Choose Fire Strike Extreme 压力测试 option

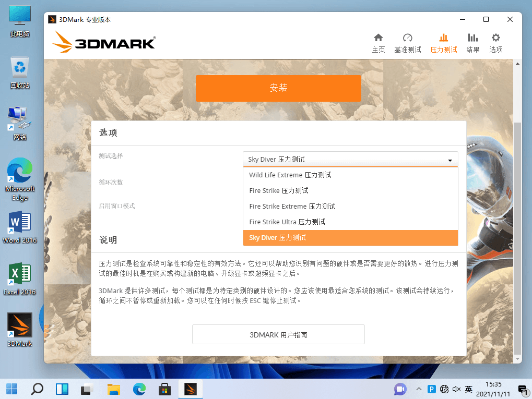point(350,206)
